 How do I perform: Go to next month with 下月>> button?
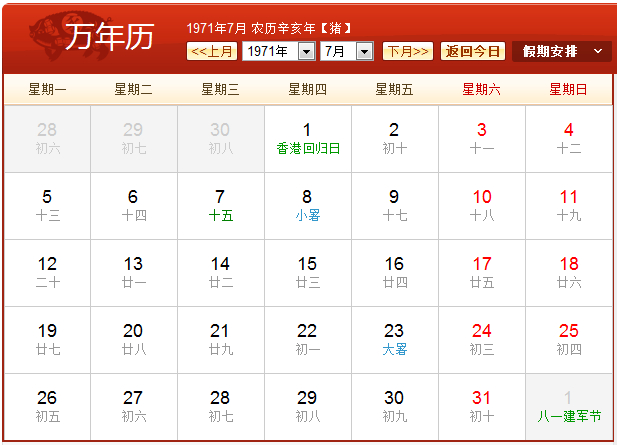pyautogui.click(x=408, y=51)
